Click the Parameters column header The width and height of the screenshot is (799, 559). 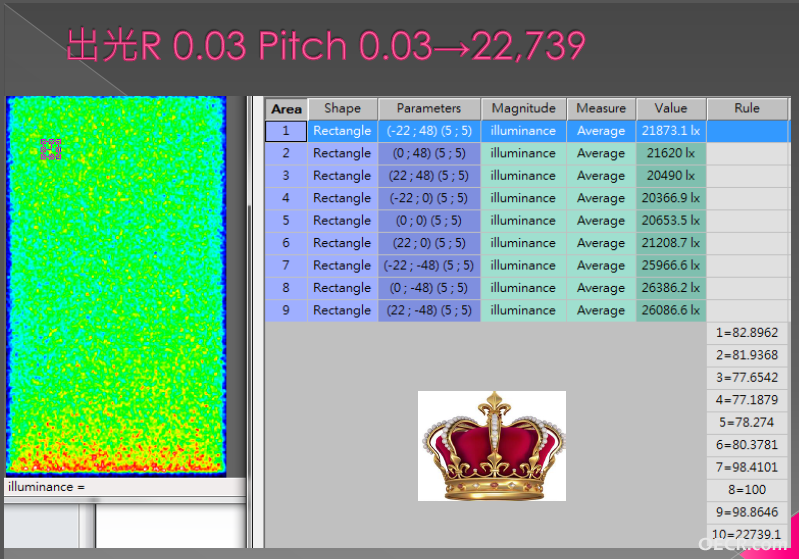(x=429, y=109)
